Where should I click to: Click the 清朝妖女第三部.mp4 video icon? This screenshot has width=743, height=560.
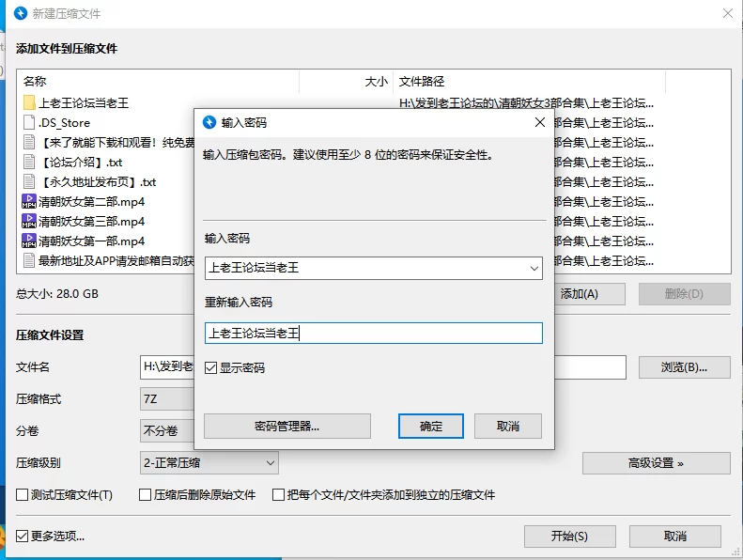click(x=29, y=221)
